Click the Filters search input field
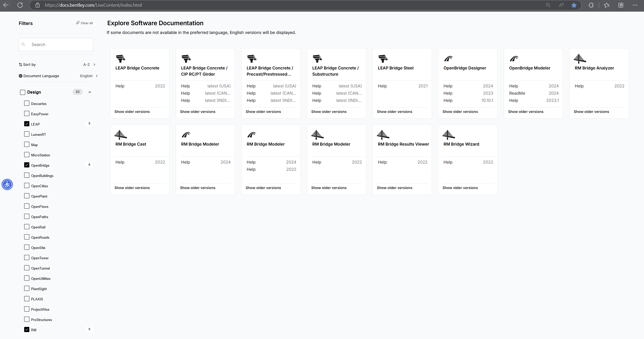 click(x=56, y=44)
